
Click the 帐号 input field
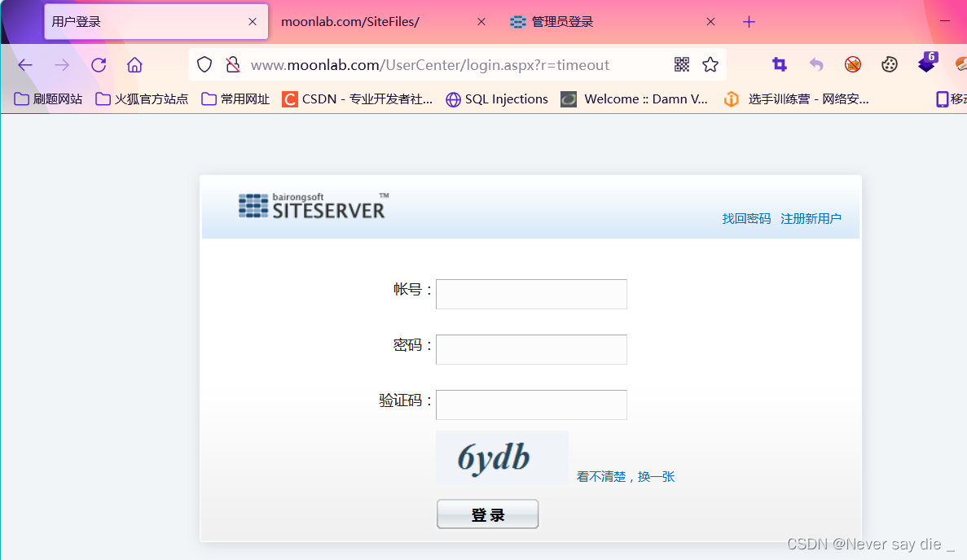click(x=530, y=294)
